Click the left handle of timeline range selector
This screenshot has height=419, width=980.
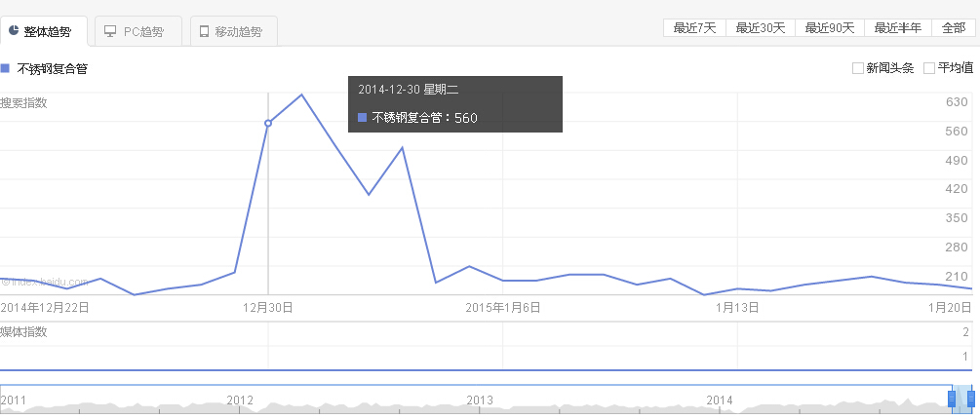pos(953,398)
